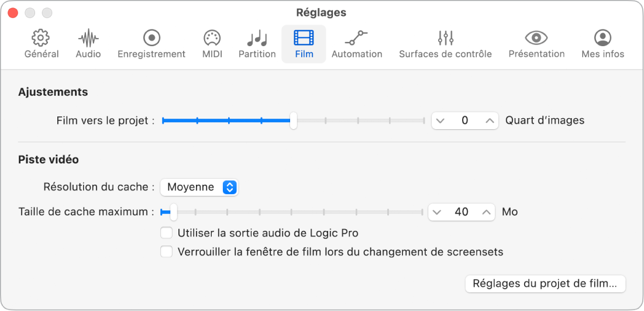Toggle Verrouiller la fenêtre de film checkbox
This screenshot has height=311, width=644.
click(167, 252)
